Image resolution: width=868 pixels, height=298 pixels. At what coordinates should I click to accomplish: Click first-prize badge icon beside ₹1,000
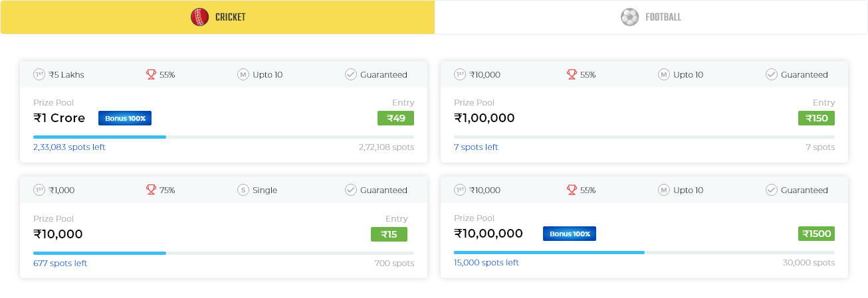point(39,190)
